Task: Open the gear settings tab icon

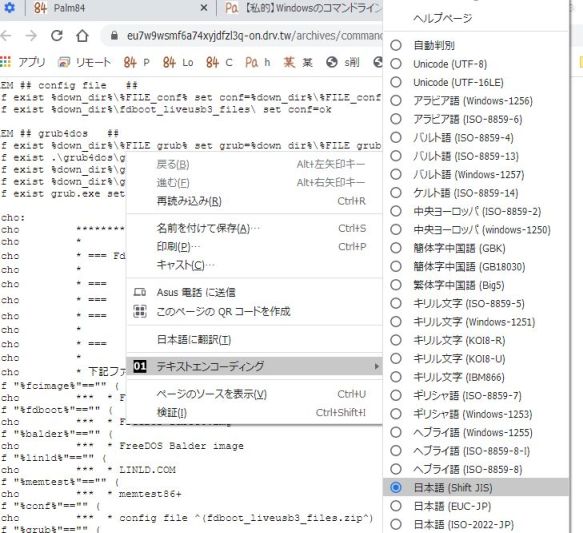Action: coord(9,7)
